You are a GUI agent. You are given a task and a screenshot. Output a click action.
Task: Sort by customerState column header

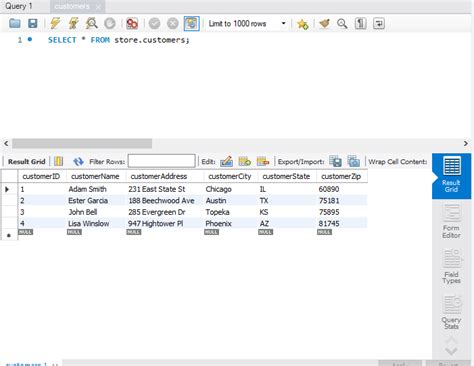(x=286, y=176)
